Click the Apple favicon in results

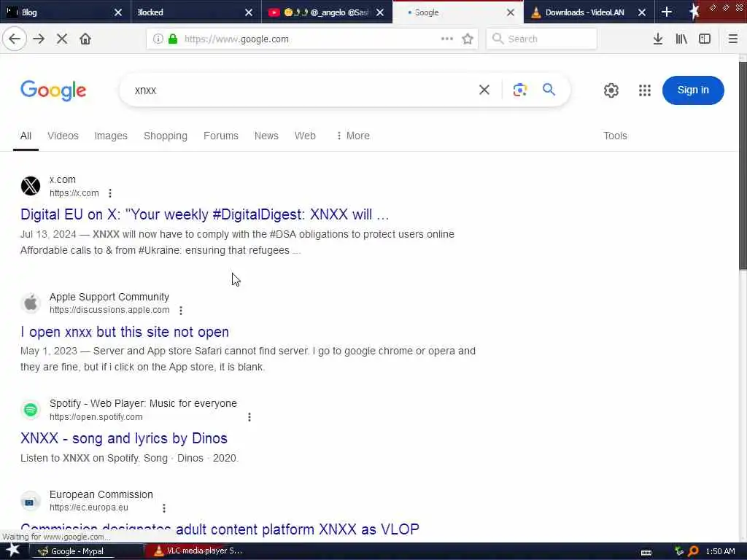point(31,303)
